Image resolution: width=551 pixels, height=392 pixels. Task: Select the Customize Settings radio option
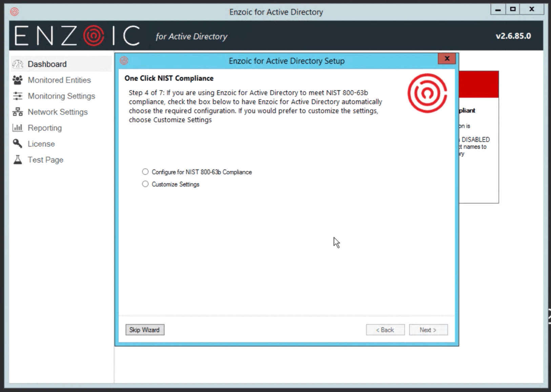pos(145,184)
